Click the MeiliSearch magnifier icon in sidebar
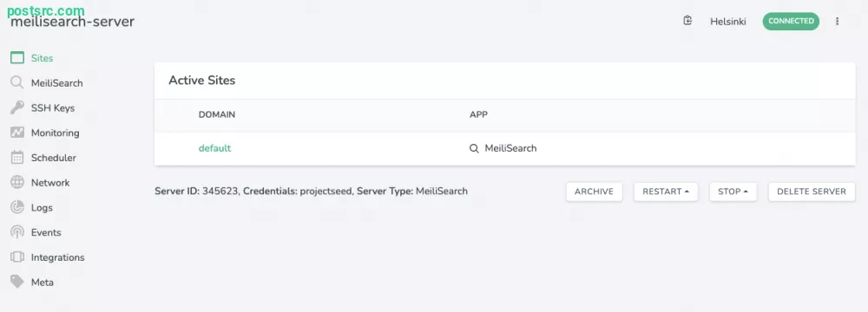This screenshot has width=868, height=312. [17, 83]
